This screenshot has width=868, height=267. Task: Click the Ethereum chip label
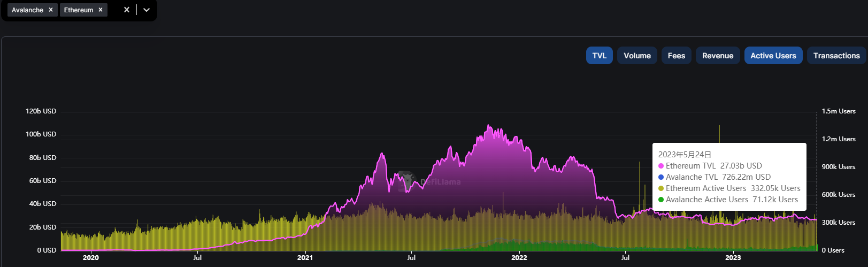(79, 10)
